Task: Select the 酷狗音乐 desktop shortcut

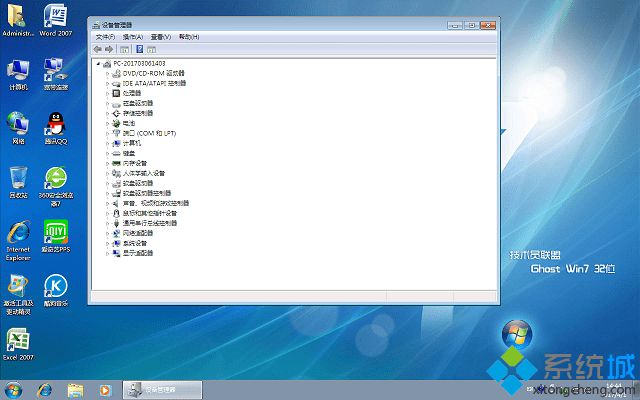Action: point(56,291)
